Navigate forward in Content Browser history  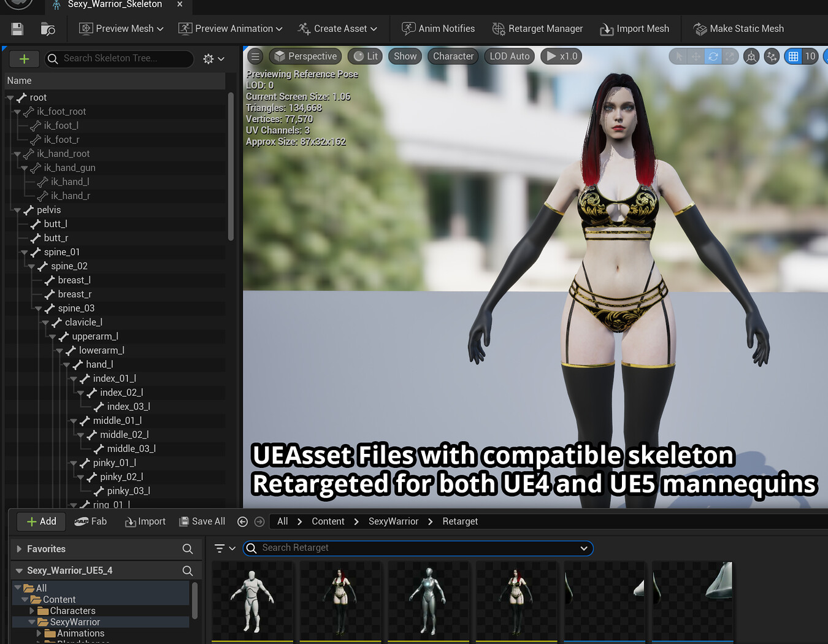259,522
